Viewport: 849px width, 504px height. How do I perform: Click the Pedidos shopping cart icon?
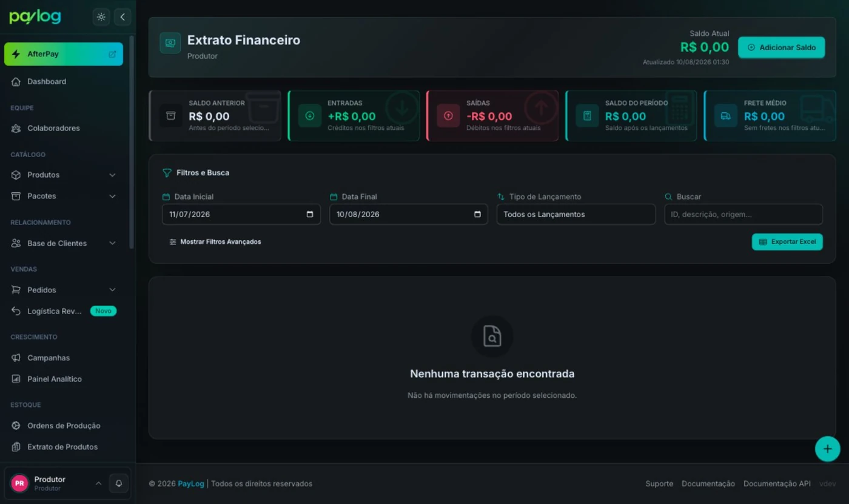coord(16,290)
